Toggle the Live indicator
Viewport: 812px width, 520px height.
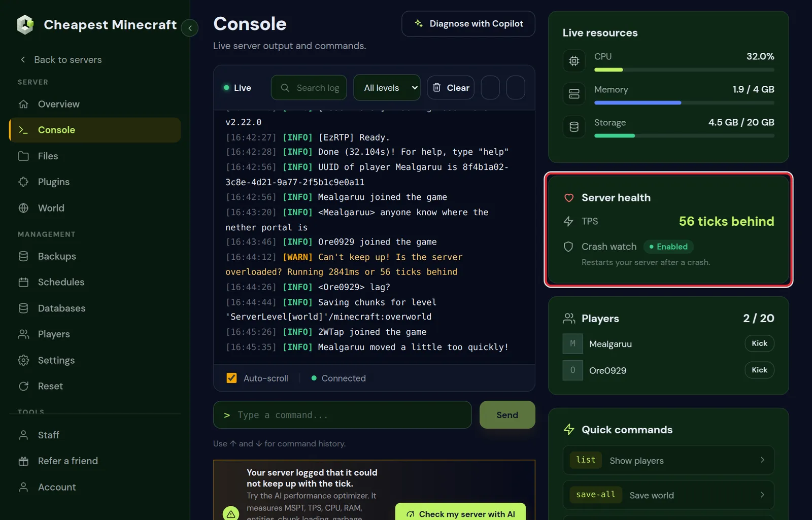[238, 88]
